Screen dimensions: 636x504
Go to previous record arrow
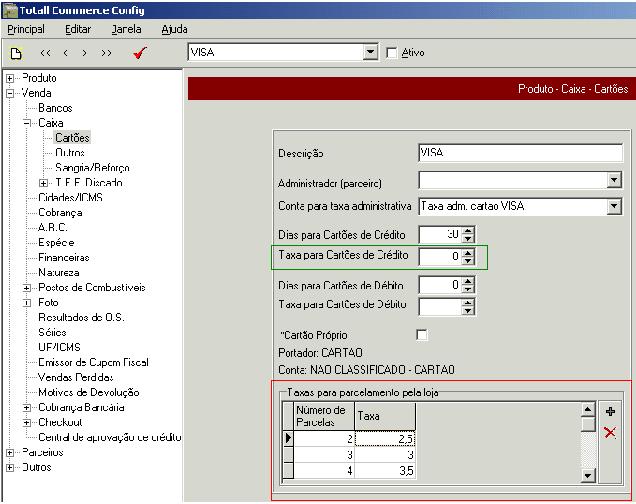(x=65, y=53)
